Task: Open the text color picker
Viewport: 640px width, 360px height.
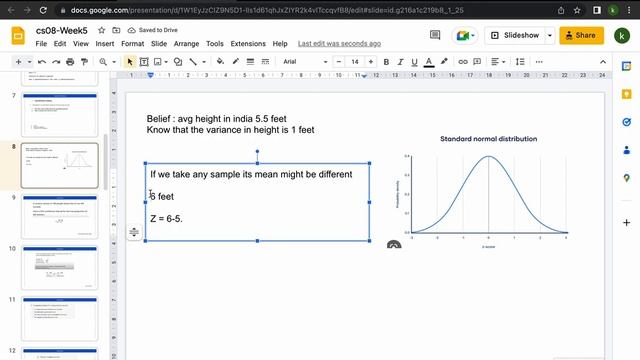Action: click(429, 62)
